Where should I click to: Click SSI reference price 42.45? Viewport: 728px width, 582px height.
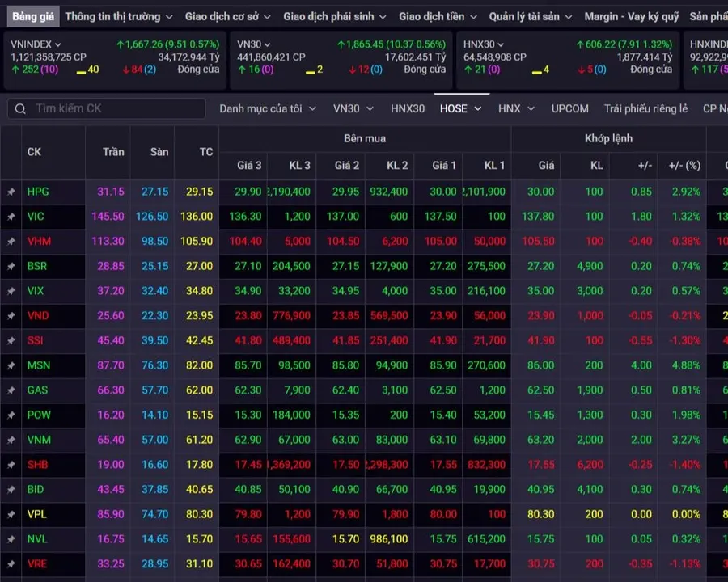200,340
